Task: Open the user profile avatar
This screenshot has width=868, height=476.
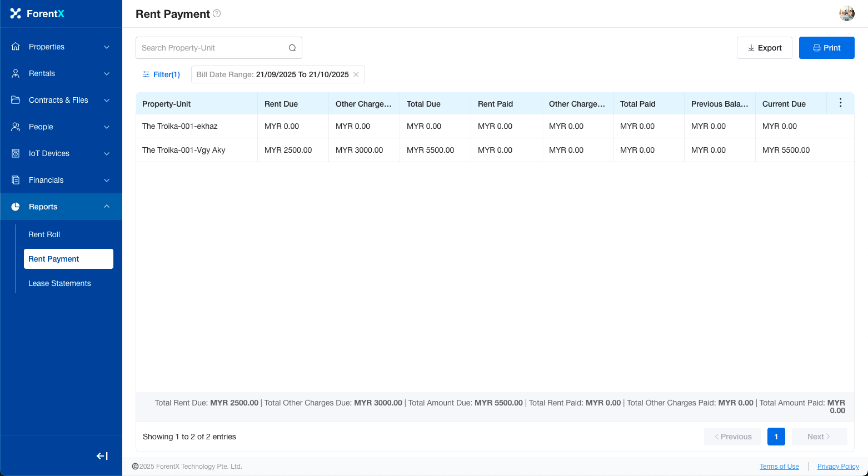Action: [846, 13]
